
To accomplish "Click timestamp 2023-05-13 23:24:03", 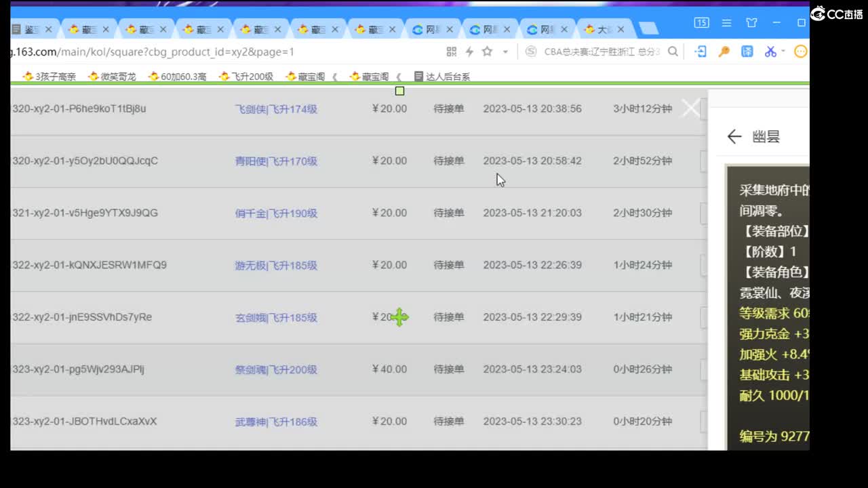I will coord(532,369).
